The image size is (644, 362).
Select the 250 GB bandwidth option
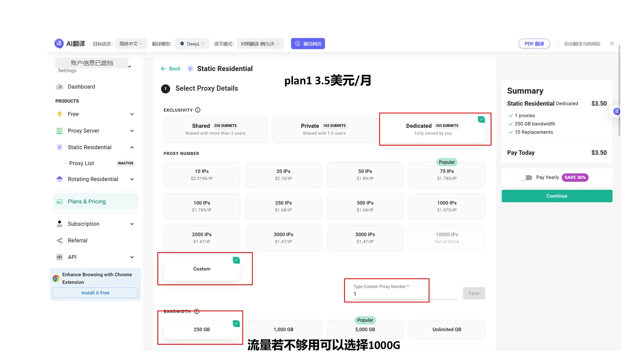[202, 329]
